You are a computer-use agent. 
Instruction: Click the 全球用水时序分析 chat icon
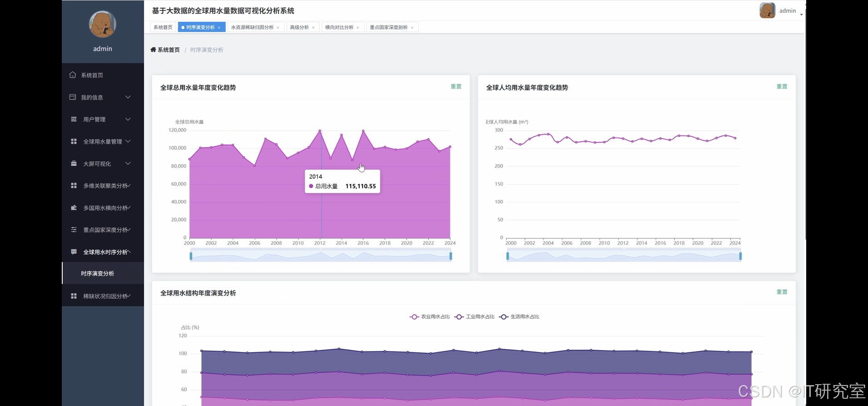pos(74,252)
